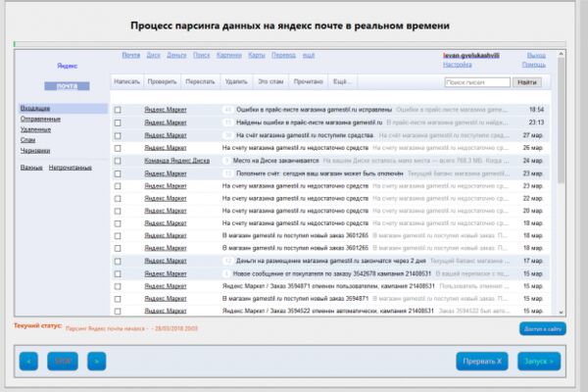This screenshot has height=392, width=588.
Task: Check the 23:13 message checkbox
Action: 118,122
